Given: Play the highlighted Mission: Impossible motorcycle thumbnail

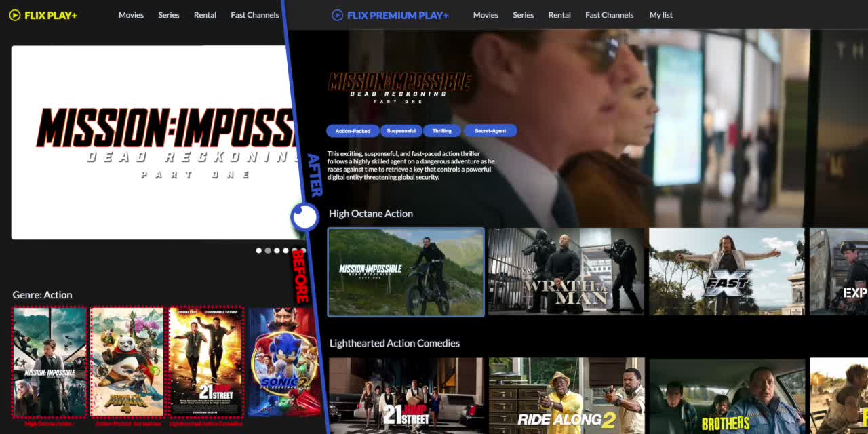Looking at the screenshot, I should coord(406,272).
